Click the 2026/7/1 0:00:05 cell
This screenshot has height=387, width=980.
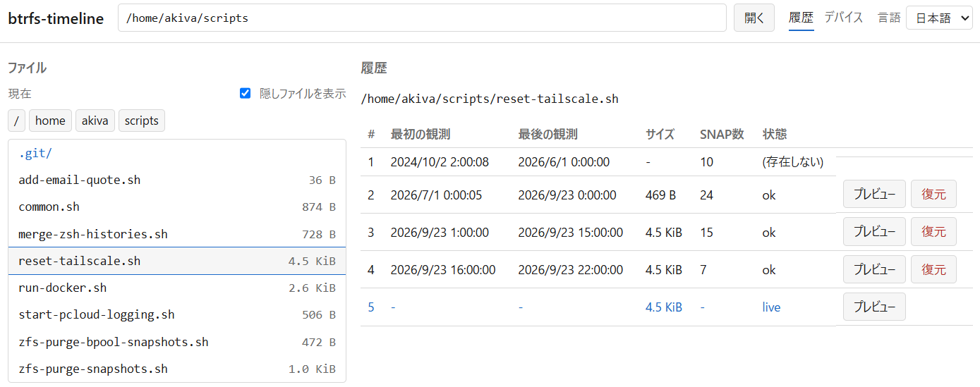[x=437, y=195]
